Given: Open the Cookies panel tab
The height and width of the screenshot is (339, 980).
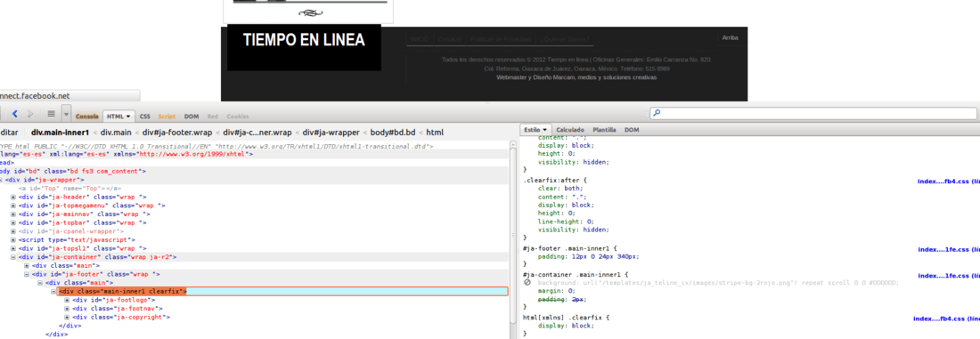Looking at the screenshot, I should point(238,117).
